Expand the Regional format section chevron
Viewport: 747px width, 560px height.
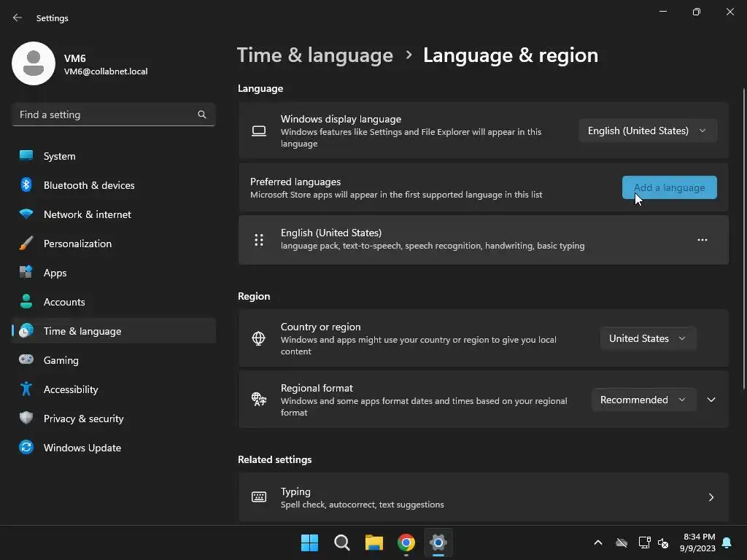point(711,400)
